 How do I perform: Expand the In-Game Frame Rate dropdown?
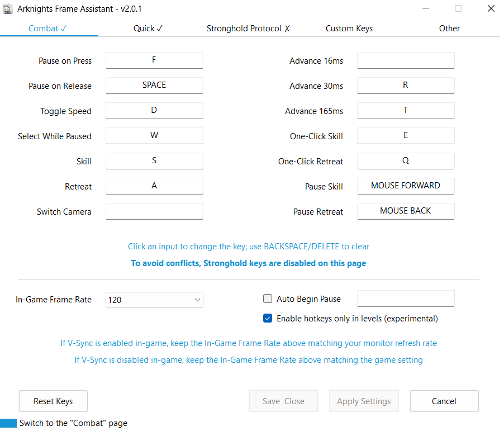[x=154, y=300]
